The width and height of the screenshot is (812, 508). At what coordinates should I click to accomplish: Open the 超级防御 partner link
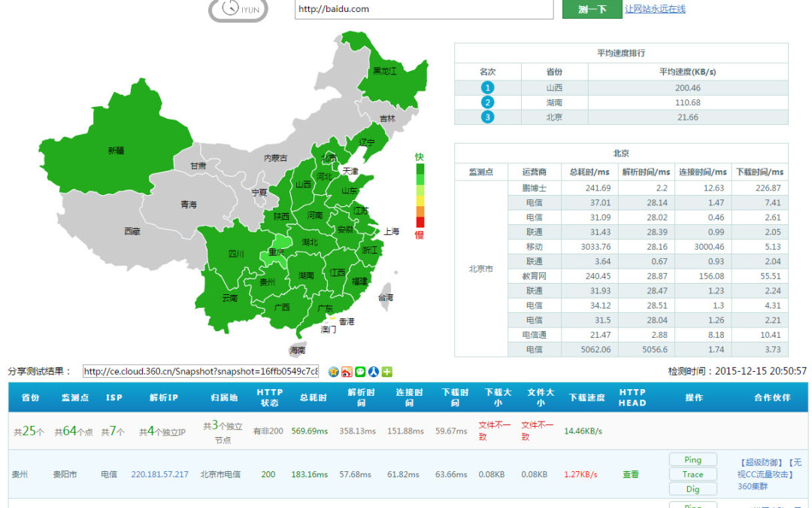point(761,462)
